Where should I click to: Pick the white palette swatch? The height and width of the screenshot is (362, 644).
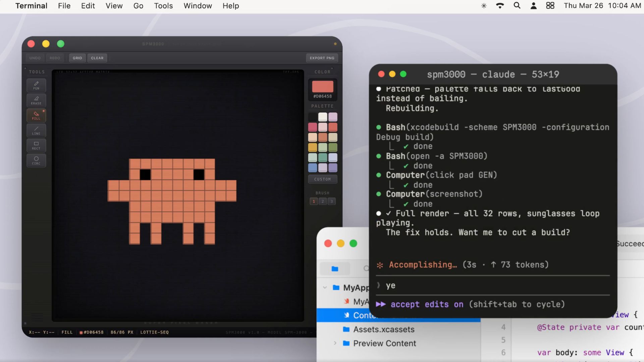(x=323, y=117)
